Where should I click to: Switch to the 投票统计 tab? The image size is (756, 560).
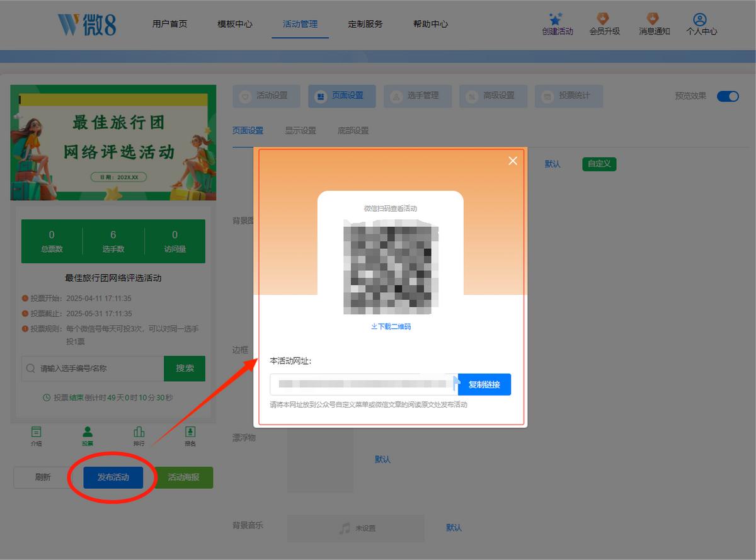(x=568, y=96)
